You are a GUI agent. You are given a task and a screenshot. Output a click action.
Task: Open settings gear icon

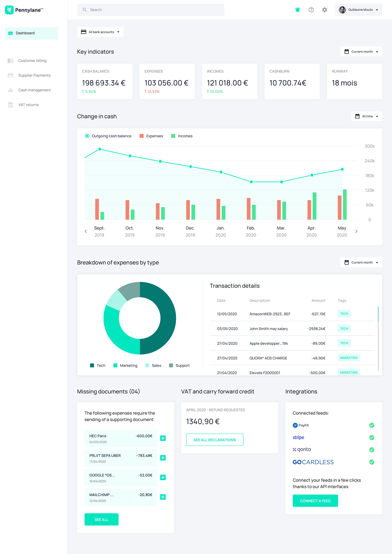pos(324,10)
